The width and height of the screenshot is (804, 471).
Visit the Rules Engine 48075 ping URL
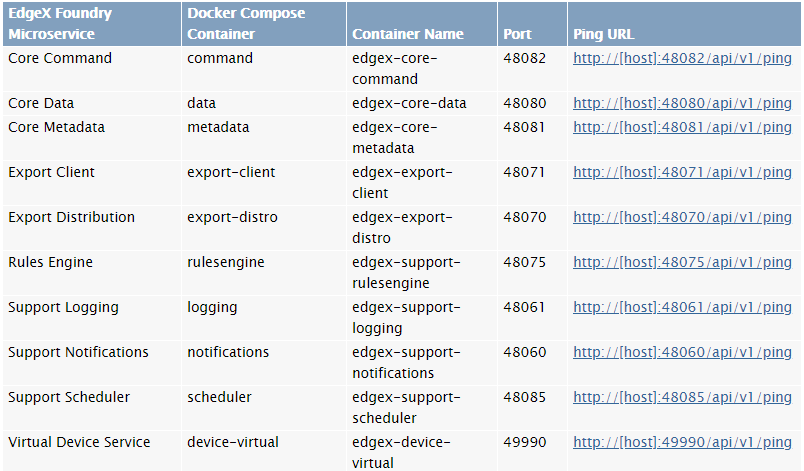682,262
